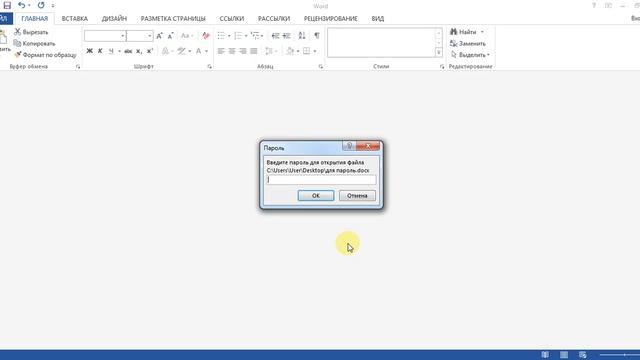Switch to РАЗМЕТКА СТРАНИЦЫ tab
Viewport: 640px width, 360px height.
click(x=173, y=18)
